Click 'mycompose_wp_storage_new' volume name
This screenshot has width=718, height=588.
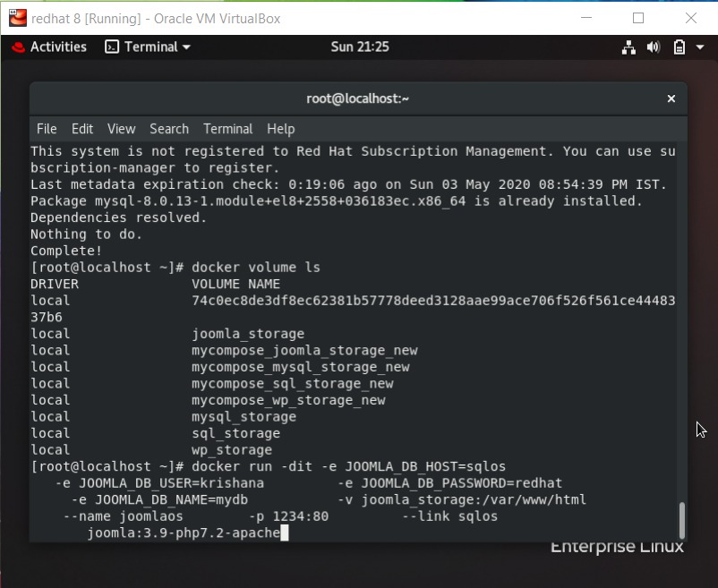point(288,400)
